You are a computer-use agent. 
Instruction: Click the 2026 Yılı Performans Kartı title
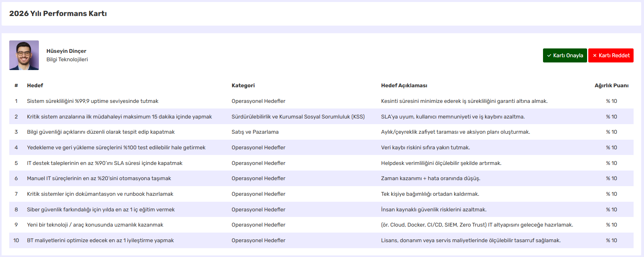click(x=58, y=14)
